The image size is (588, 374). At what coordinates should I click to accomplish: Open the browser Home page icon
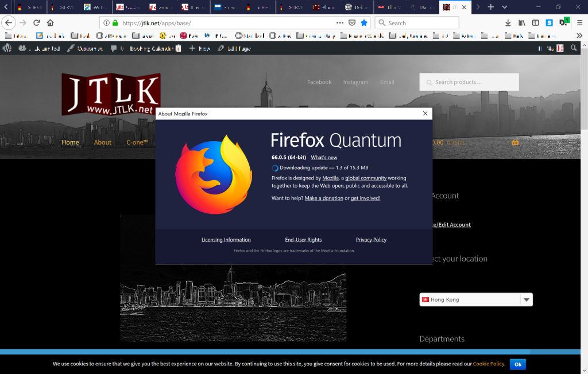tap(51, 23)
